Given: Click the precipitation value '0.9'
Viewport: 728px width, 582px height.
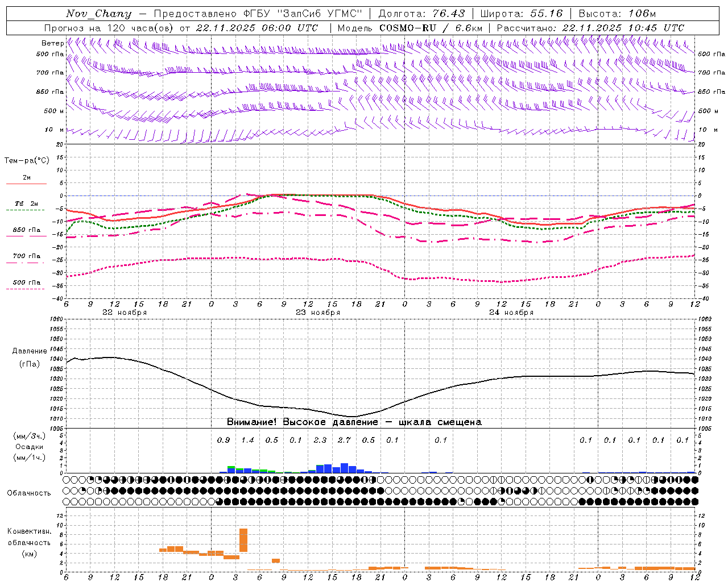Looking at the screenshot, I should click(224, 440).
